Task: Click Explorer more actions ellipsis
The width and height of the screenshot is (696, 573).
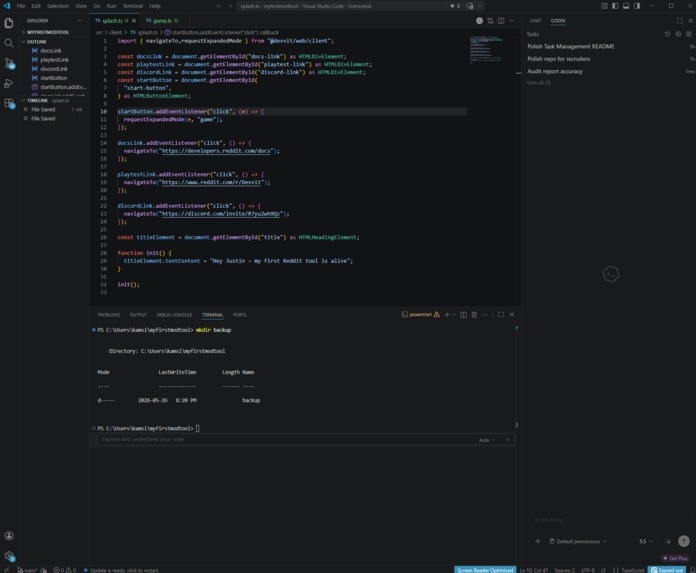Action: pyautogui.click(x=79, y=20)
